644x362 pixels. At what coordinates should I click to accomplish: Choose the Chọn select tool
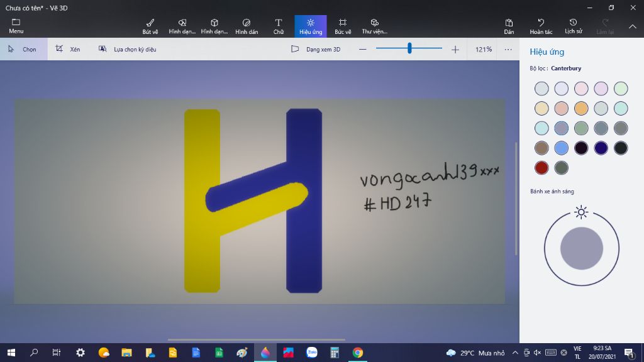coord(23,49)
